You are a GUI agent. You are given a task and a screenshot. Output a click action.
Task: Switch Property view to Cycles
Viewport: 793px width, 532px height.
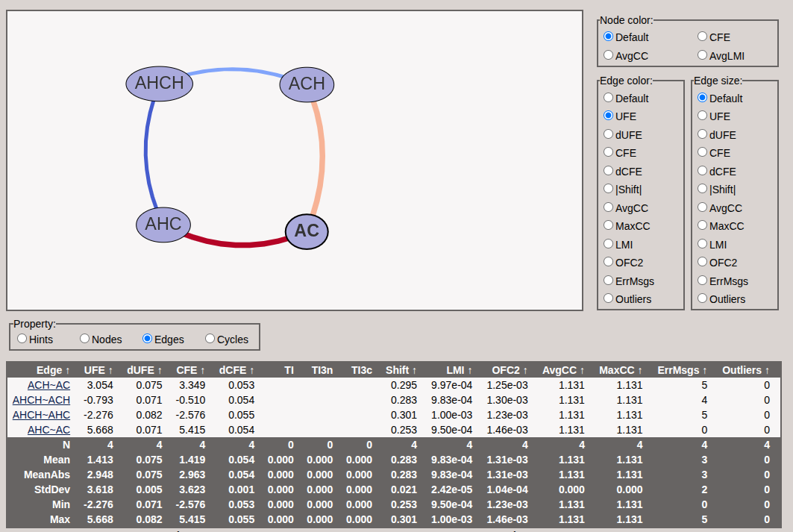(x=209, y=339)
